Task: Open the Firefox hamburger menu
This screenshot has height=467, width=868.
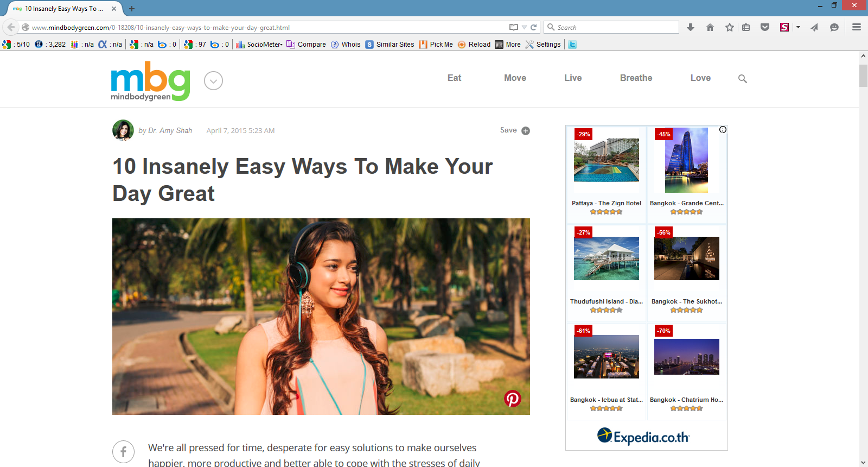Action: click(x=857, y=27)
